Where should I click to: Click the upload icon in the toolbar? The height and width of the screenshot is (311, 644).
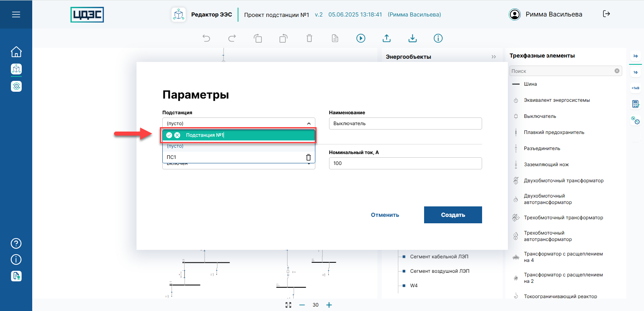[x=387, y=38]
